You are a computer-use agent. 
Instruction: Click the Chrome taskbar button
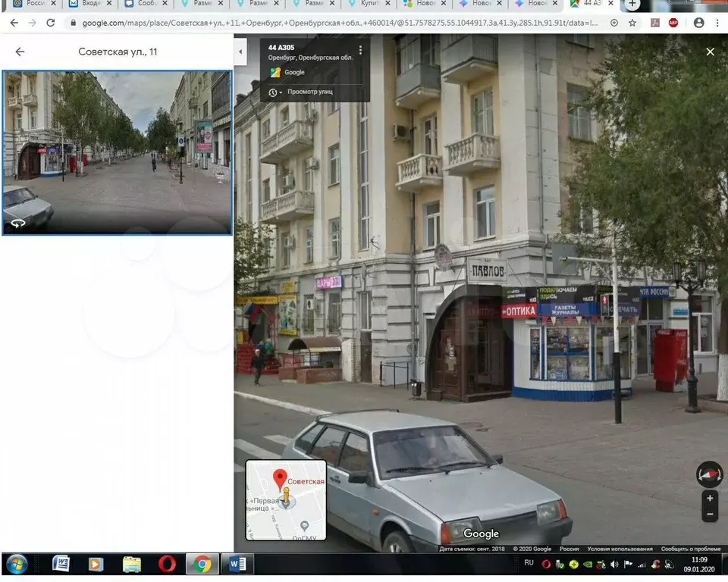pyautogui.click(x=202, y=564)
